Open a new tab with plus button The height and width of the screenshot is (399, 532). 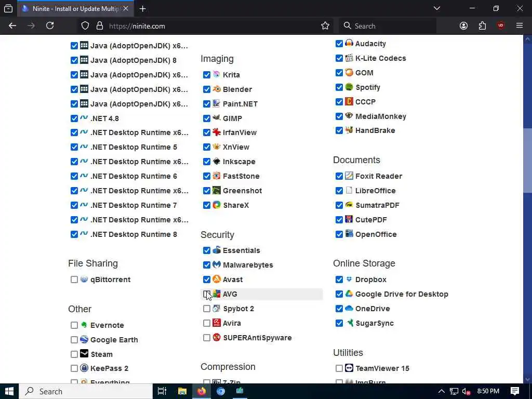coord(142,9)
